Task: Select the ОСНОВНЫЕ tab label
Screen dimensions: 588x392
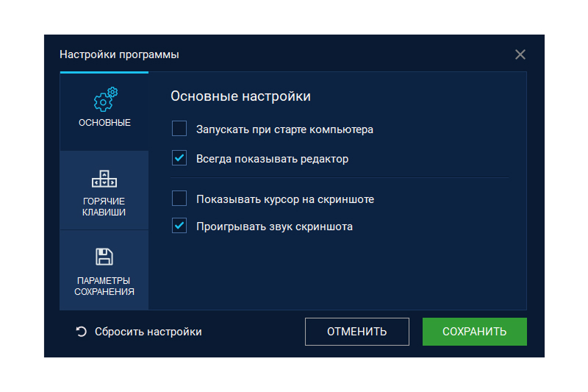Action: (104, 123)
